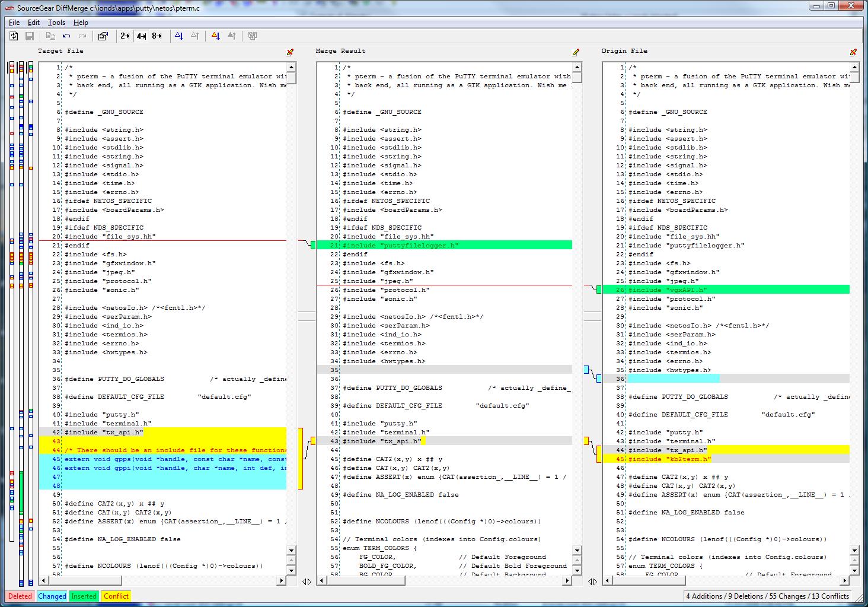The height and width of the screenshot is (607, 868).
Task: Click the yellow conflict marker beside merge line 43
Action: (313, 441)
